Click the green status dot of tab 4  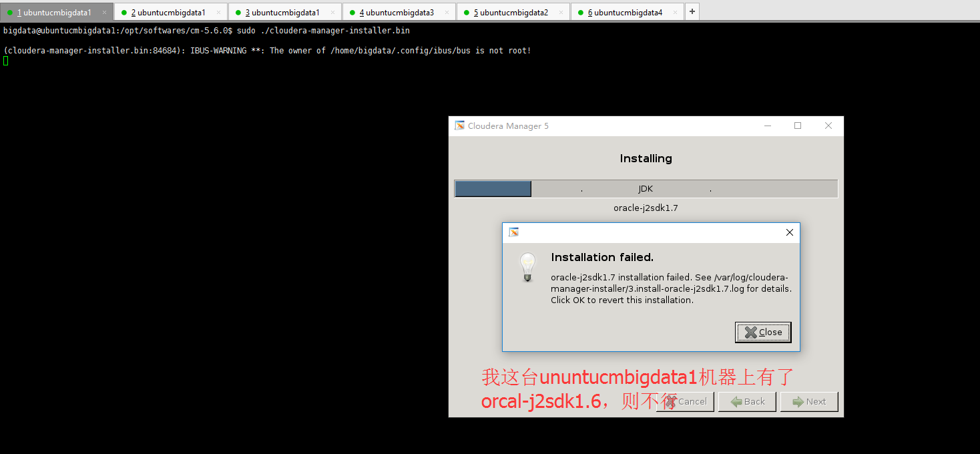352,12
